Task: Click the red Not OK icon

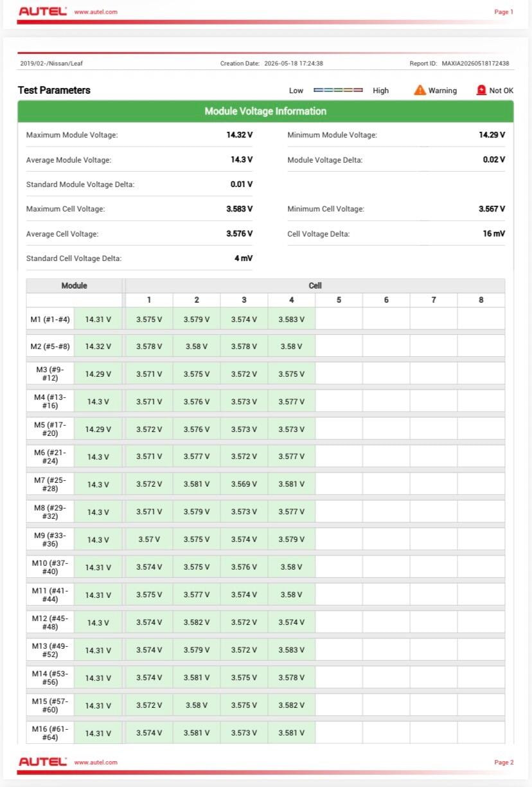Action: coord(481,90)
